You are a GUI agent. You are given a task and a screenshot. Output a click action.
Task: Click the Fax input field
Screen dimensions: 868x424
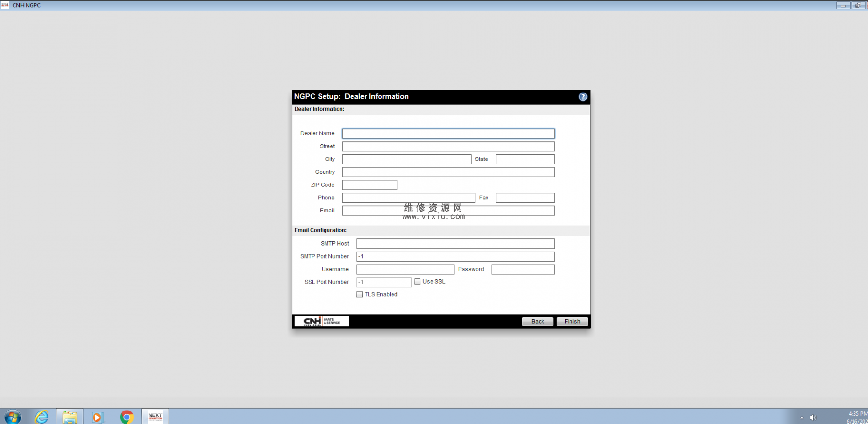coord(525,198)
